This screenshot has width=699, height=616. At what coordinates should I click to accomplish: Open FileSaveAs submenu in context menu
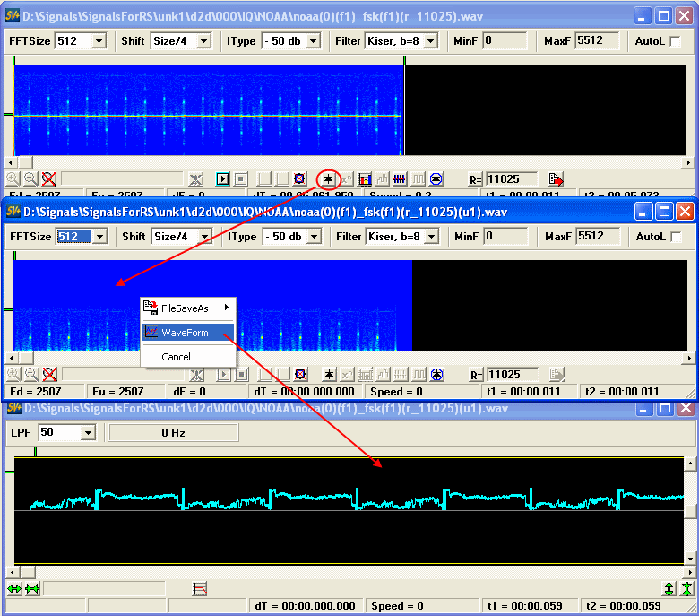tap(185, 308)
